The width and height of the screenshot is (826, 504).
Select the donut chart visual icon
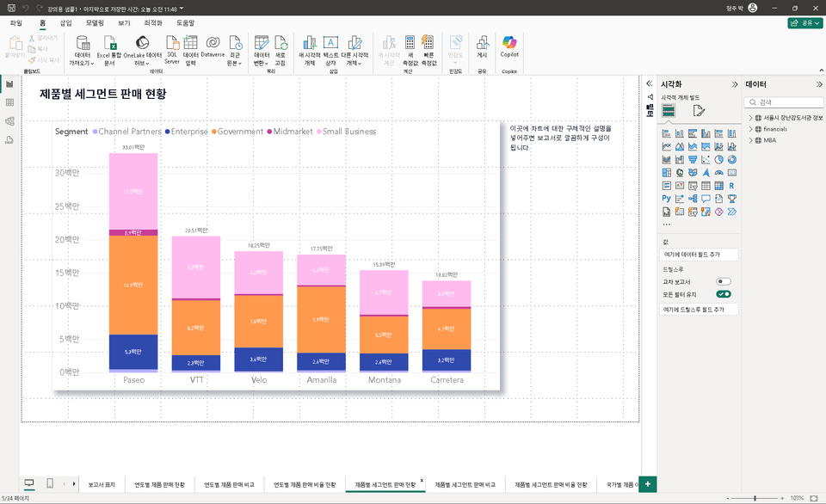[x=731, y=160]
